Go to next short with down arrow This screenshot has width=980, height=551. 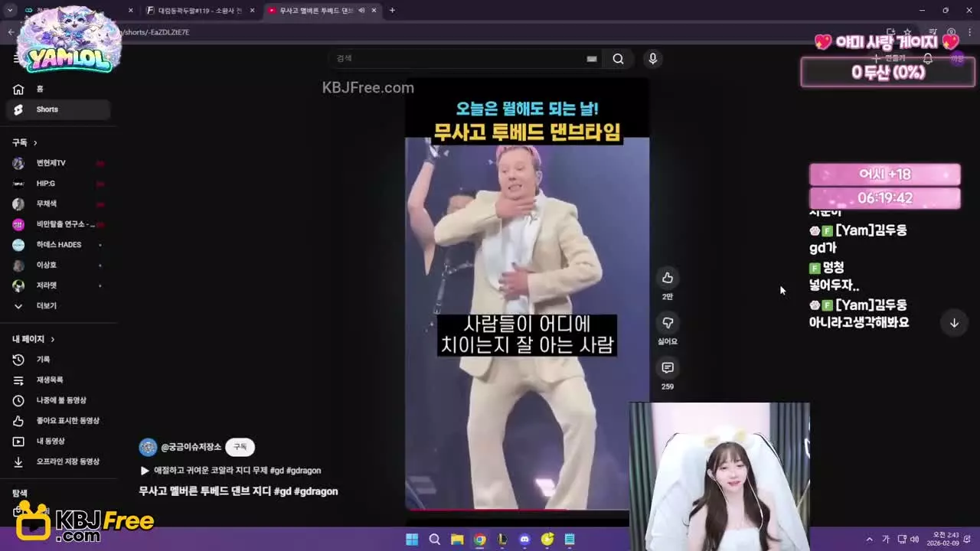954,323
